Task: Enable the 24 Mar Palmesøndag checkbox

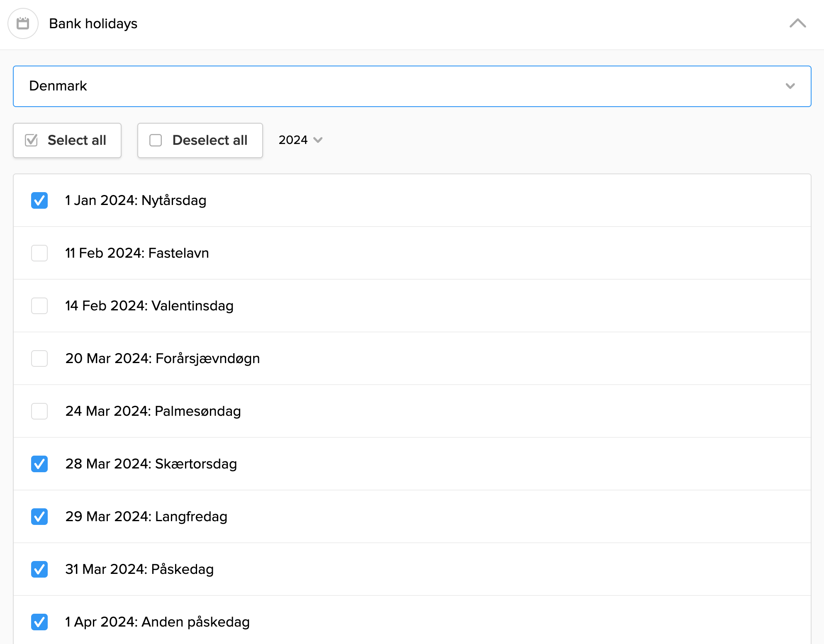Action: 39,411
